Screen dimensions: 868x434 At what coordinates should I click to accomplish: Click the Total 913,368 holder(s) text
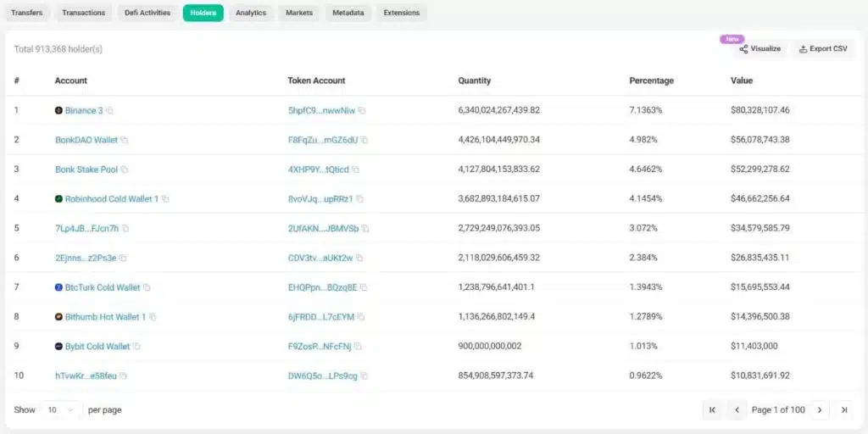58,49
